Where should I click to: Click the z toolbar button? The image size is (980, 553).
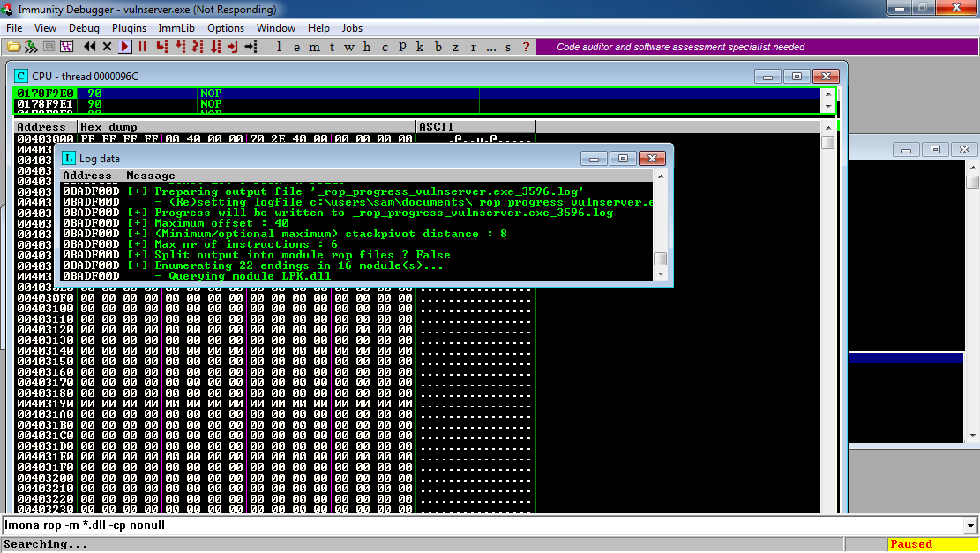point(456,47)
